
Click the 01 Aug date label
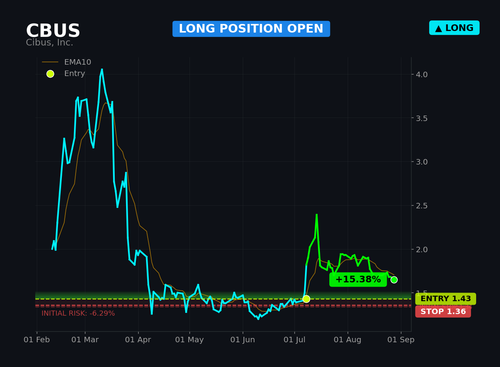347,340
